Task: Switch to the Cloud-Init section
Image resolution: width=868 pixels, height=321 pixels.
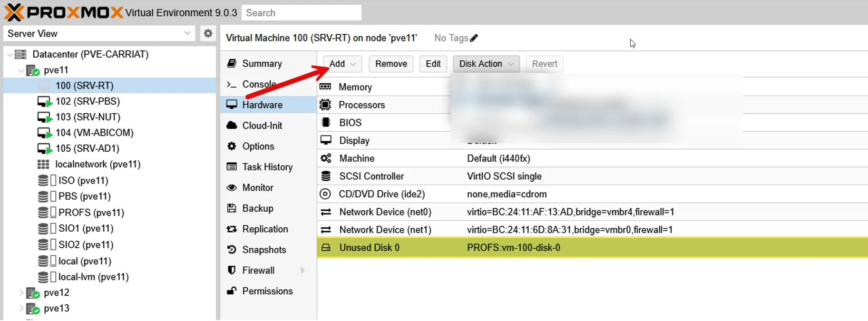Action: [262, 126]
